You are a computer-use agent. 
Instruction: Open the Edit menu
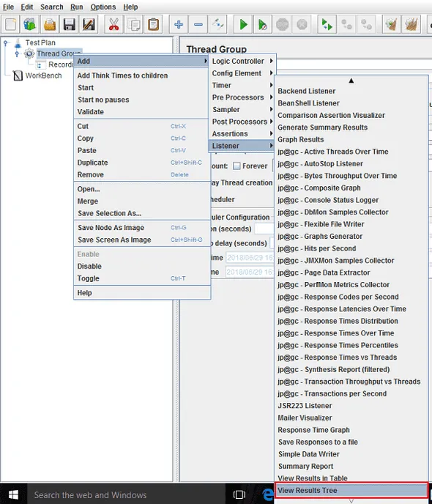click(x=27, y=7)
